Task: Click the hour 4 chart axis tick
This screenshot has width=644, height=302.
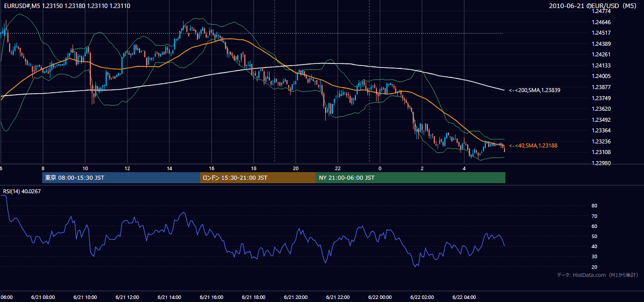Action: (464, 169)
